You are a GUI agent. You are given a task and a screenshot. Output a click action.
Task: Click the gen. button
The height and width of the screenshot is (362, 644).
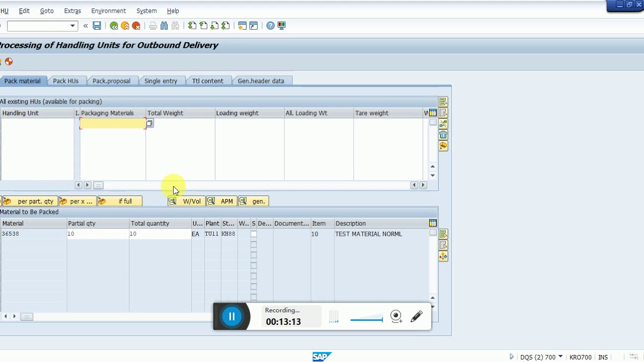[x=253, y=201]
